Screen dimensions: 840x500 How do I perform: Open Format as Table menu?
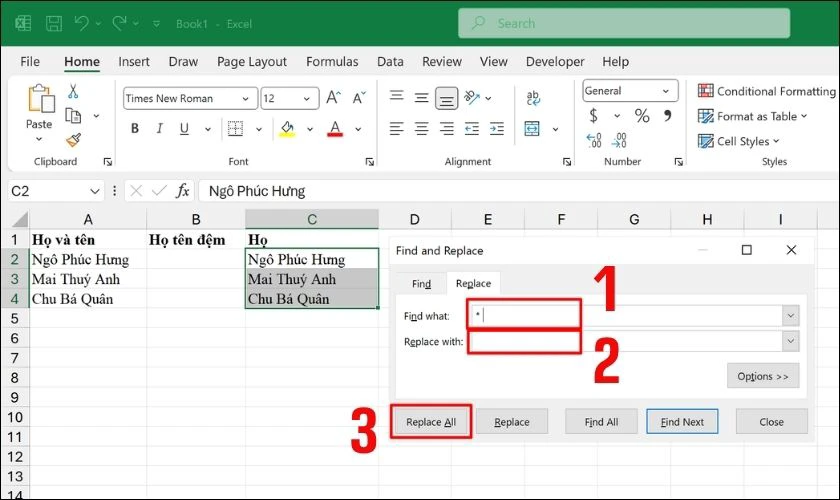point(753,116)
